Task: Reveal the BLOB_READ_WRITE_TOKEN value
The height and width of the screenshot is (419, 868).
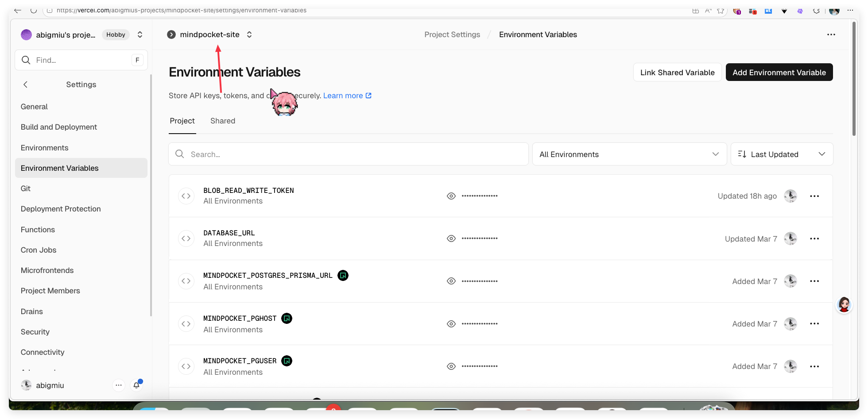Action: (x=451, y=196)
